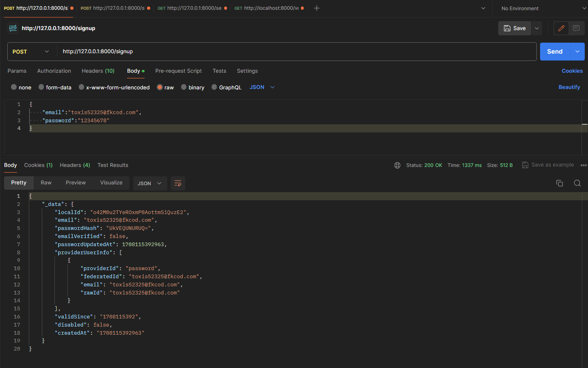
Task: Switch to the second POST request tab
Action: (x=115, y=8)
